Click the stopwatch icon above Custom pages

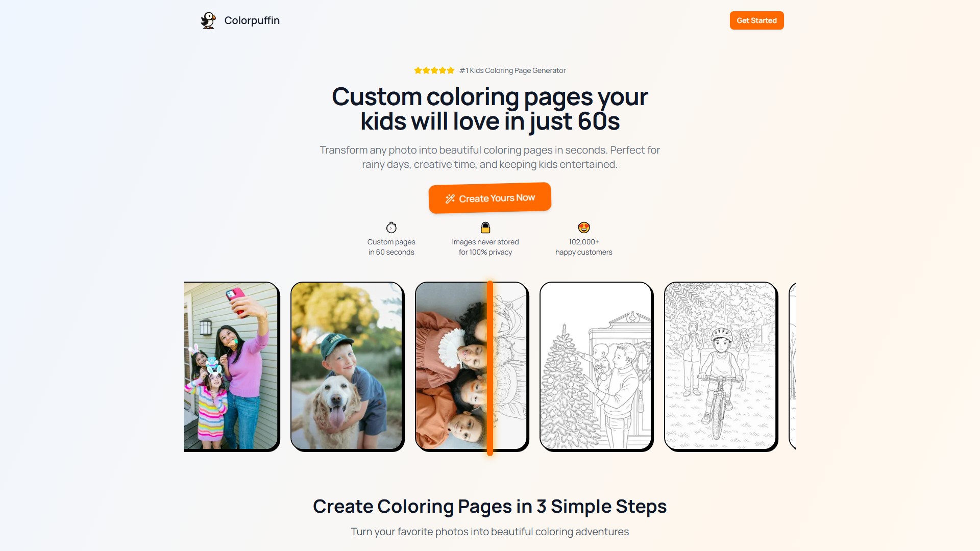click(x=391, y=228)
